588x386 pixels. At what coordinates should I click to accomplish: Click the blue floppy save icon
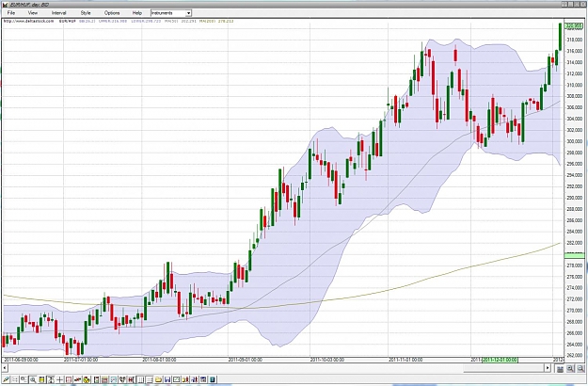(x=167, y=379)
